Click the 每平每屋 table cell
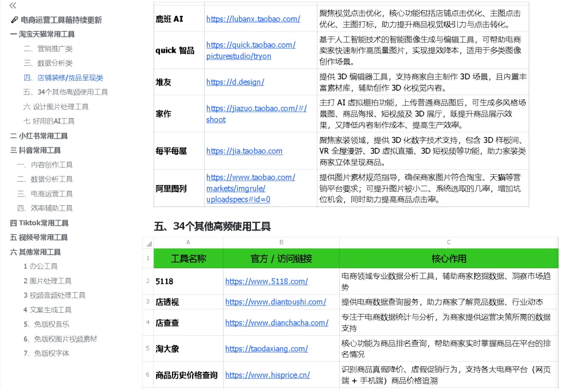 click(179, 151)
